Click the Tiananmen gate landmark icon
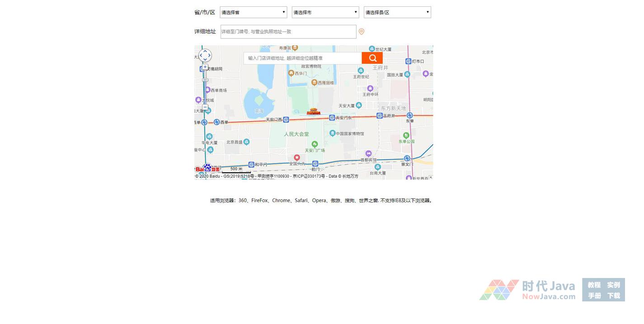Viewport: 644px width, 324px height. click(313, 111)
